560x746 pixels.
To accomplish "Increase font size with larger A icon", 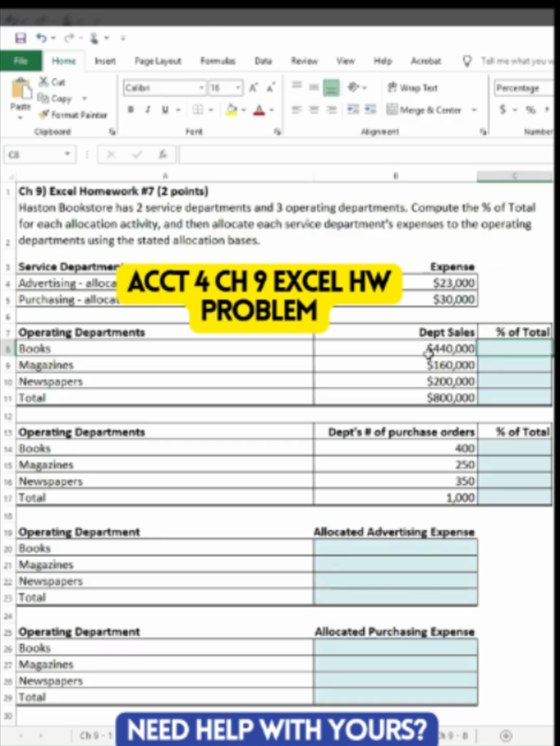I will [254, 88].
